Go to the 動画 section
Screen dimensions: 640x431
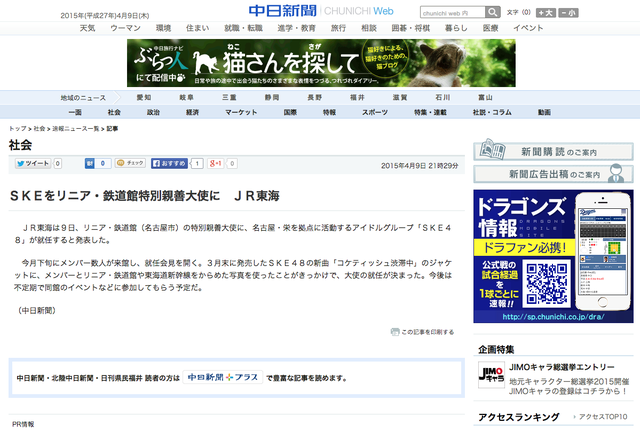[x=544, y=112]
